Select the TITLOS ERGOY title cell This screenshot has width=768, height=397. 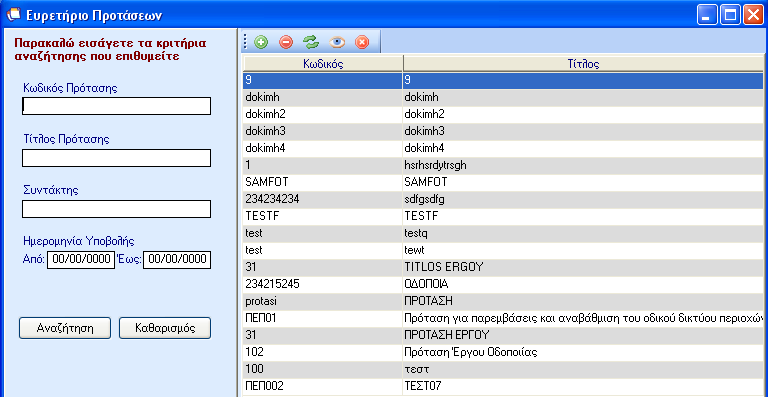(583, 267)
